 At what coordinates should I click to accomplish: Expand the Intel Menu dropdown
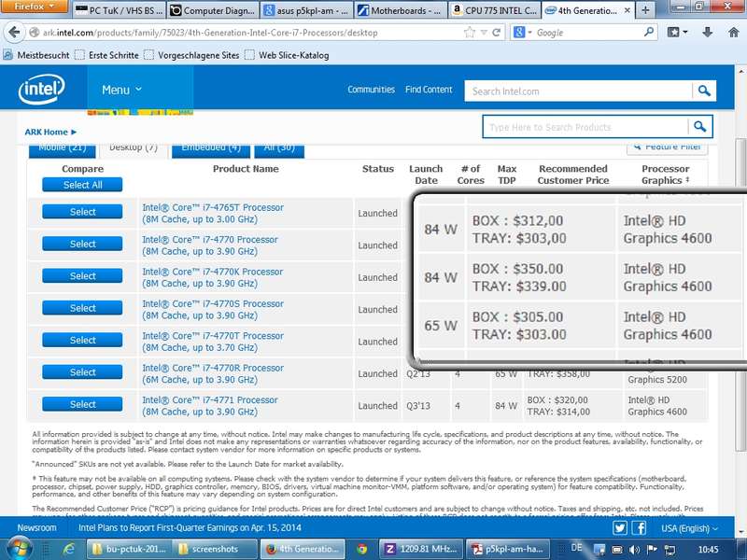coord(121,90)
